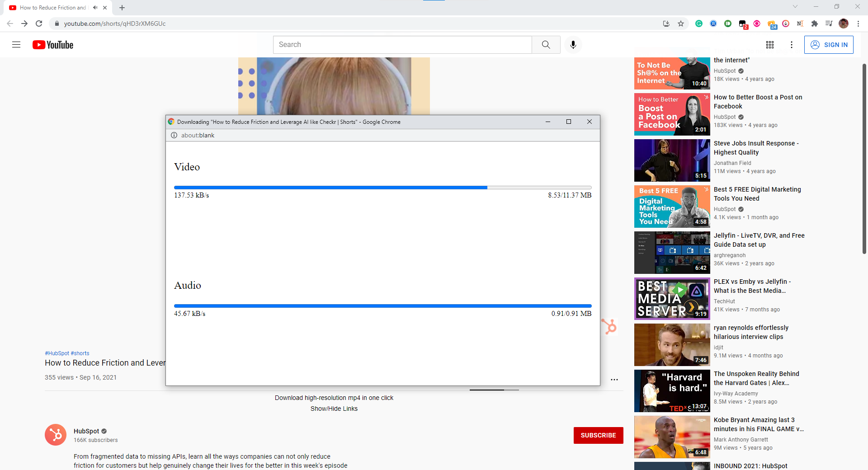This screenshot has height=470, width=868.
Task: Open the Grammarly extension icon
Action: tap(699, 23)
